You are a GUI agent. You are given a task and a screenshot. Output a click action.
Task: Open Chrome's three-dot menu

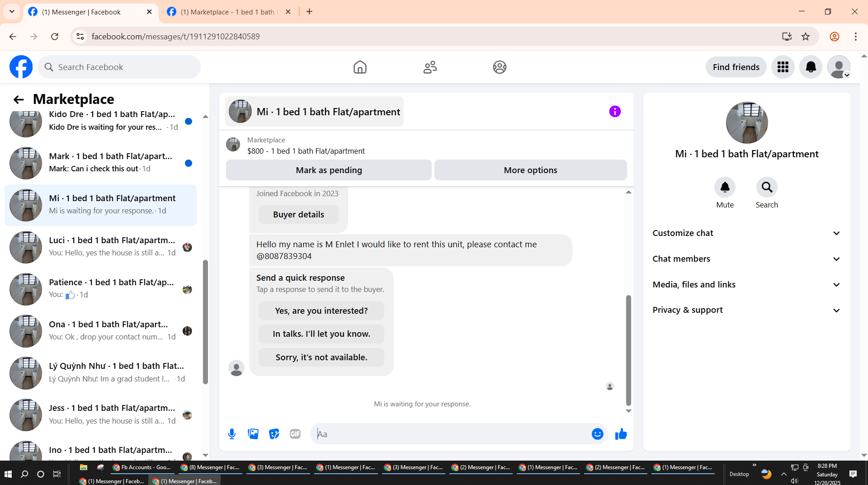point(856,37)
